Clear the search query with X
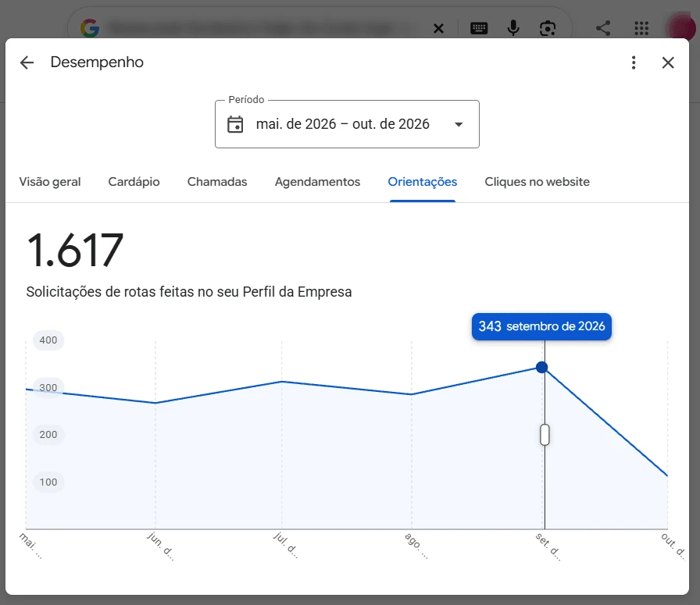 click(438, 29)
